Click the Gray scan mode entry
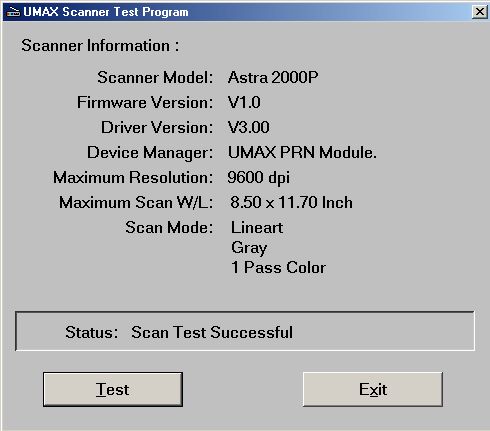 249,248
